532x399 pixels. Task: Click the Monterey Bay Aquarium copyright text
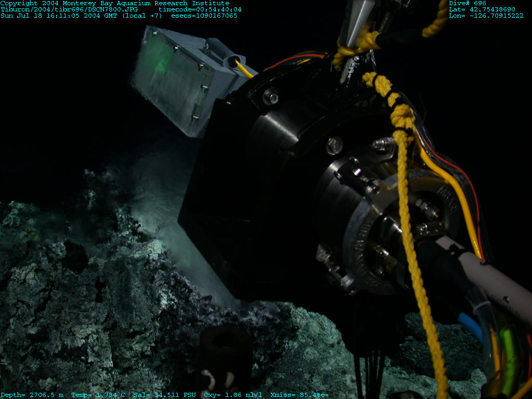(114, 3)
